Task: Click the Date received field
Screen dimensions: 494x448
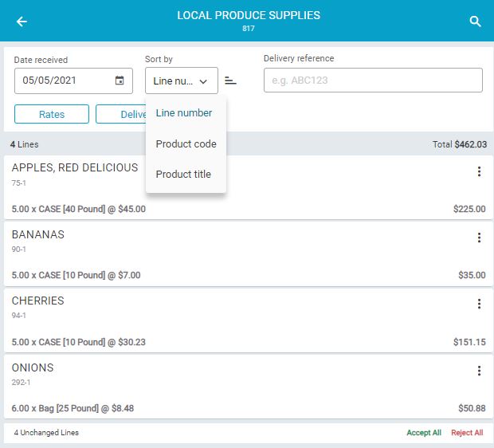Action: point(64,81)
